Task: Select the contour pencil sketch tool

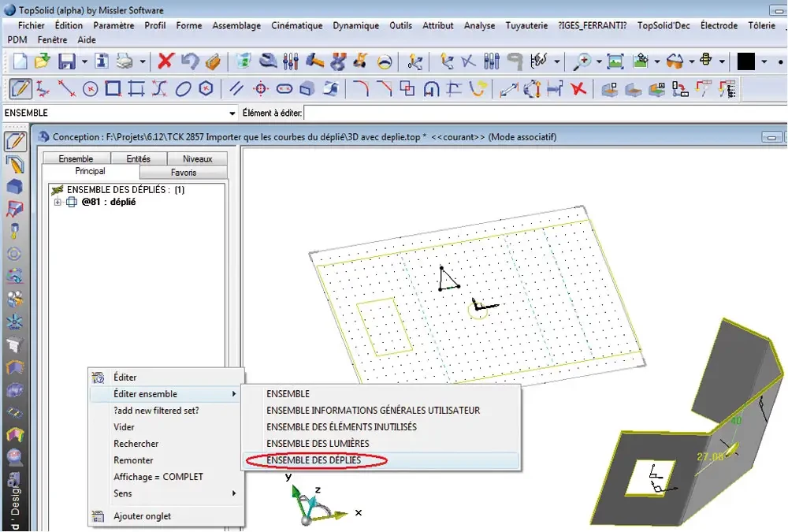Action: click(x=20, y=89)
